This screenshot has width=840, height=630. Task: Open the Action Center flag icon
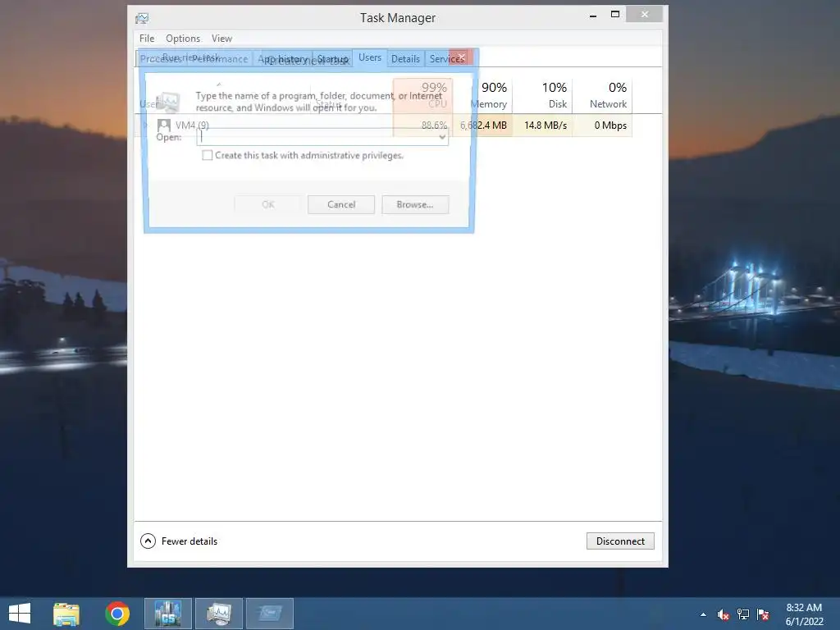pyautogui.click(x=763, y=614)
